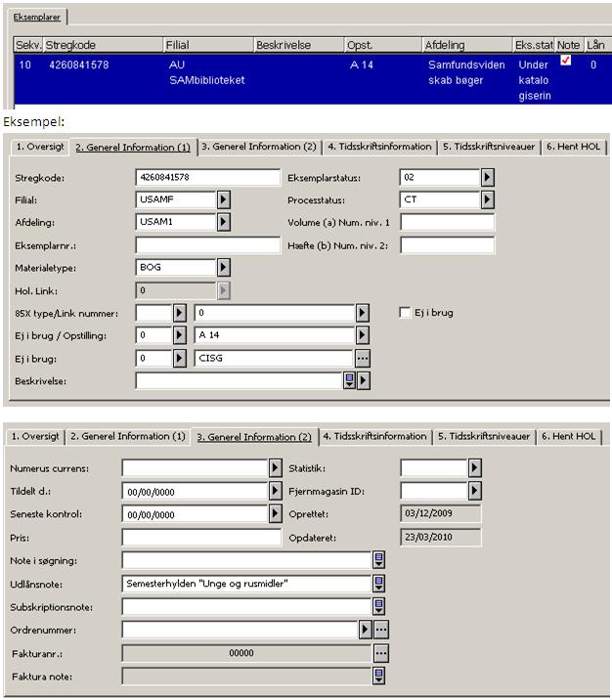This screenshot has width=612, height=700.
Task: Click the note icon beside Beskrivelse field
Action: [x=348, y=381]
